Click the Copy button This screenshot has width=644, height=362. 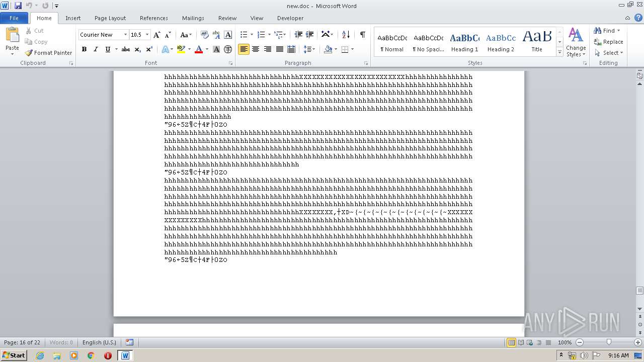36,42
